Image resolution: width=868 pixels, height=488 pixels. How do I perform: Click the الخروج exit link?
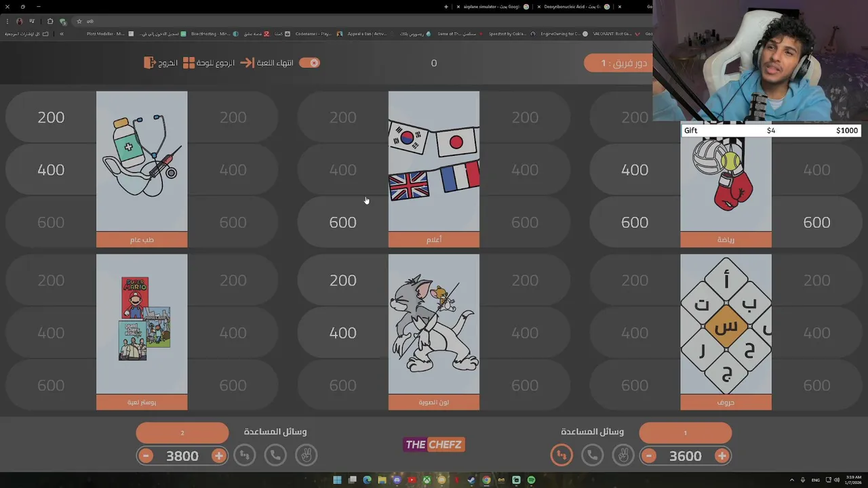tap(168, 62)
